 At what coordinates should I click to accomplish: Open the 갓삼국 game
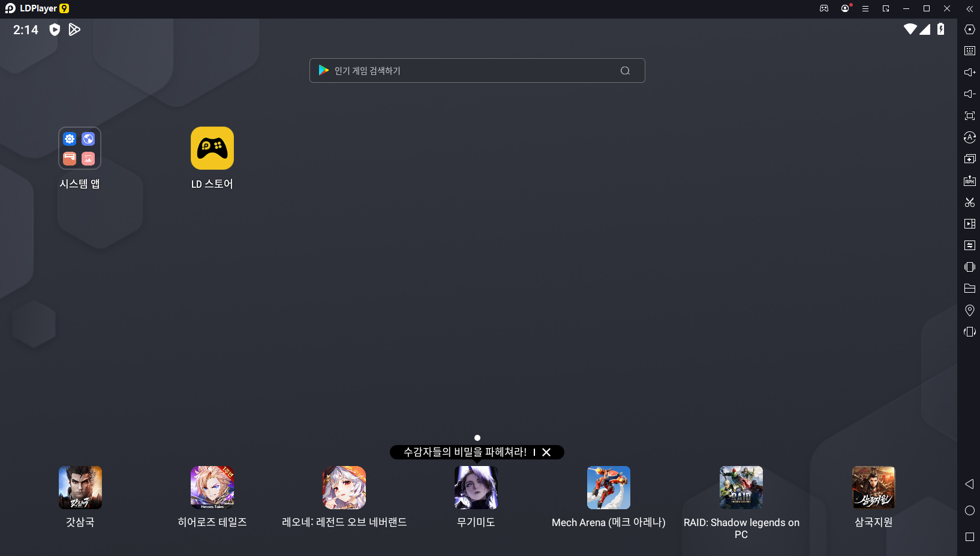pos(80,488)
